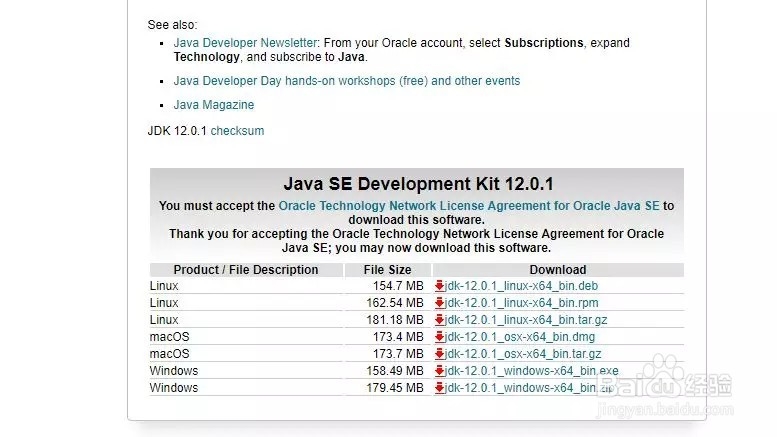Click Linux label in the 154.7 MB row

click(164, 286)
